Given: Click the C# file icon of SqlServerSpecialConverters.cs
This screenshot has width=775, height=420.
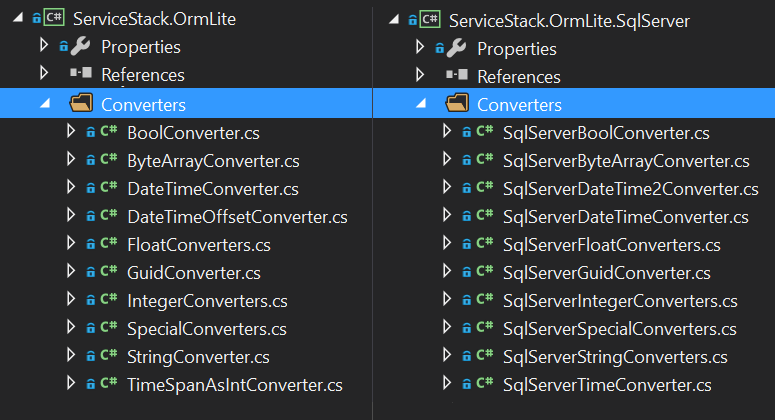Looking at the screenshot, I should point(485,328).
